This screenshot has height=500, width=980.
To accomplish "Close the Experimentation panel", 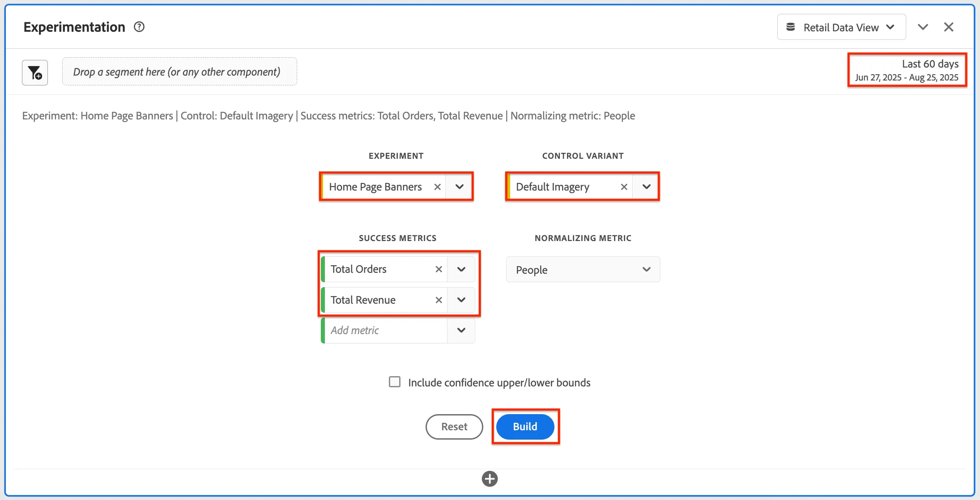I will click(x=949, y=27).
